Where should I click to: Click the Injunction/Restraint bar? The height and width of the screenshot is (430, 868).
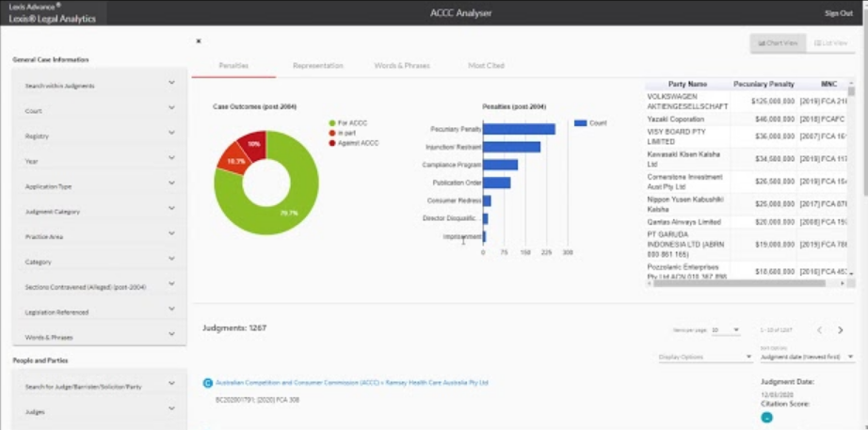point(511,147)
